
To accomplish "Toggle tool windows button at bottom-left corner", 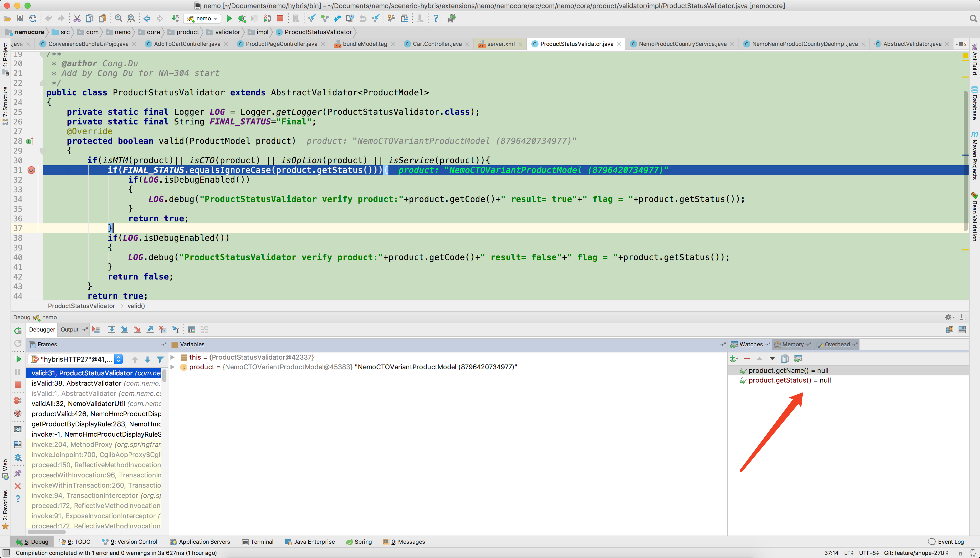I will click(6, 553).
